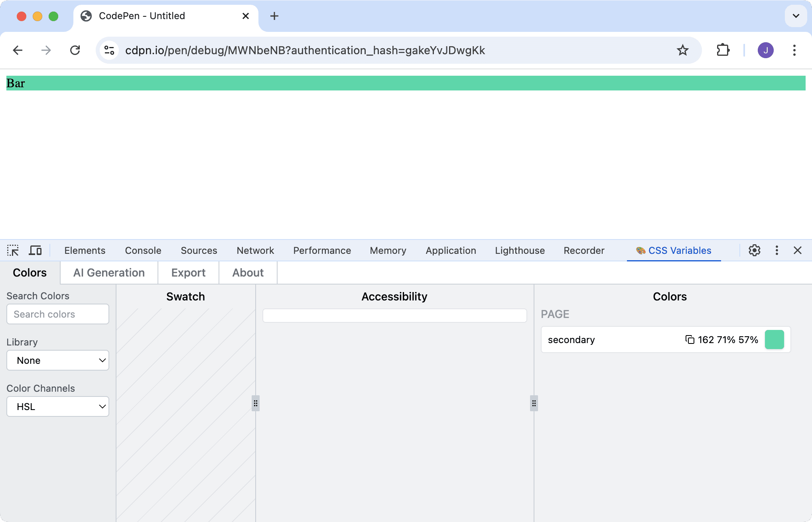The height and width of the screenshot is (522, 812).
Task: Click the Swatch panel resize handle
Action: pos(256,403)
